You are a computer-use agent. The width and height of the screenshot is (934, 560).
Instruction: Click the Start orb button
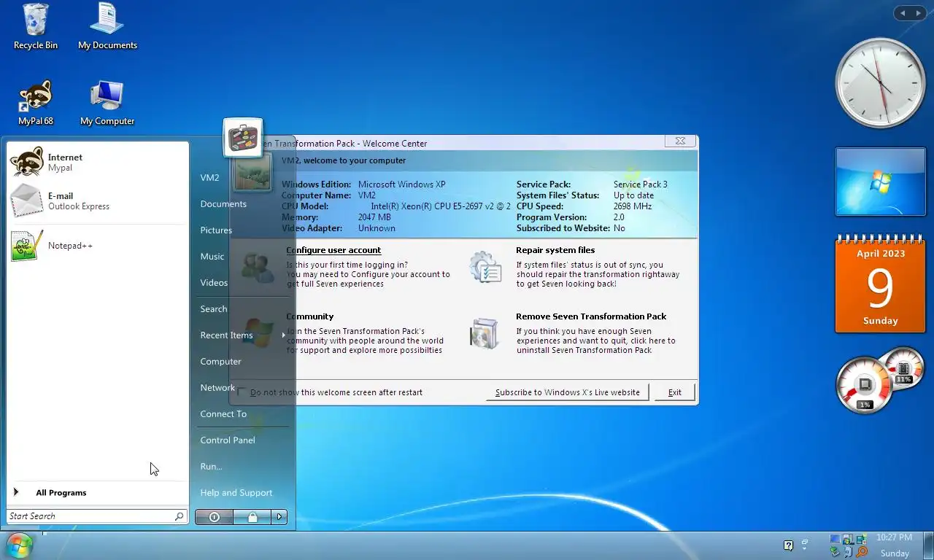coord(19,545)
